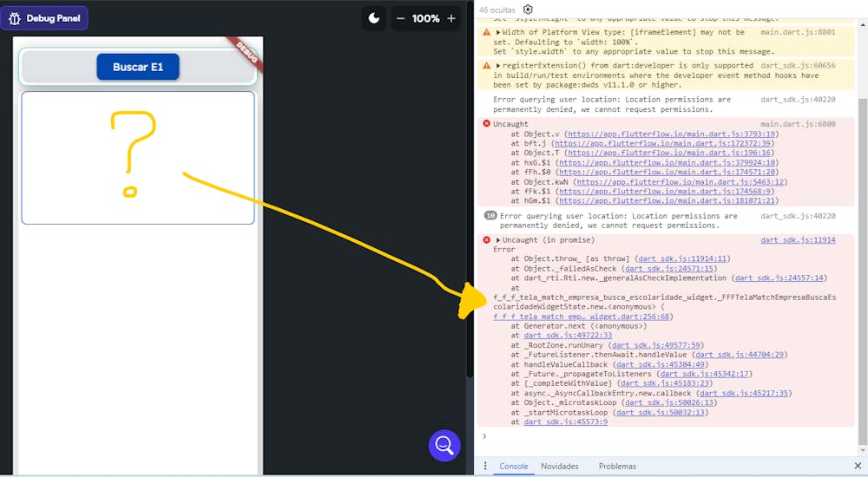Expand the iframeElement width warning
Screen dimensions: 868x477
(x=498, y=33)
